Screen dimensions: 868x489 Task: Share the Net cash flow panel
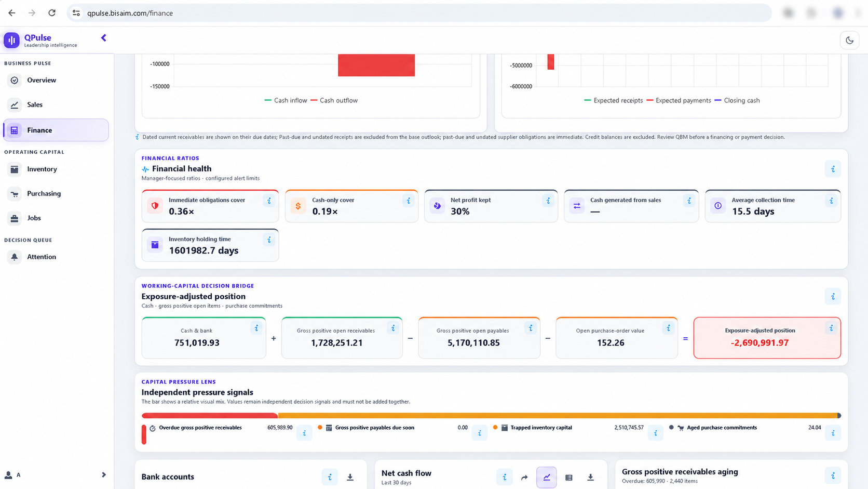pyautogui.click(x=524, y=477)
